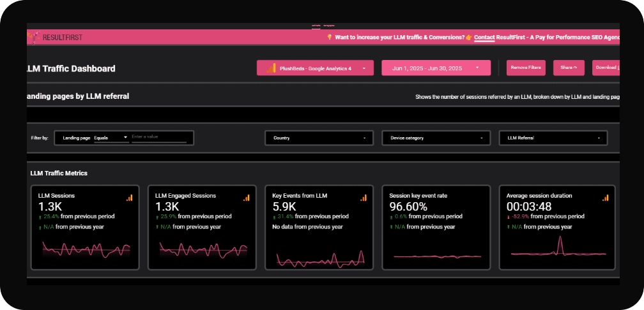Image resolution: width=644 pixels, height=310 pixels.
Task: Click the analytics icon on LLM Sessions card
Action: [130, 198]
